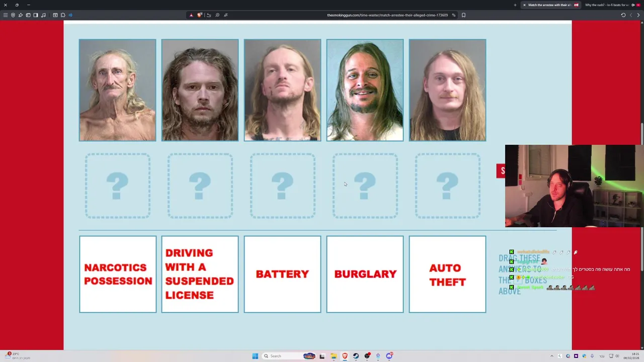Click question box under third mugshot
644x362 pixels.
point(282,186)
